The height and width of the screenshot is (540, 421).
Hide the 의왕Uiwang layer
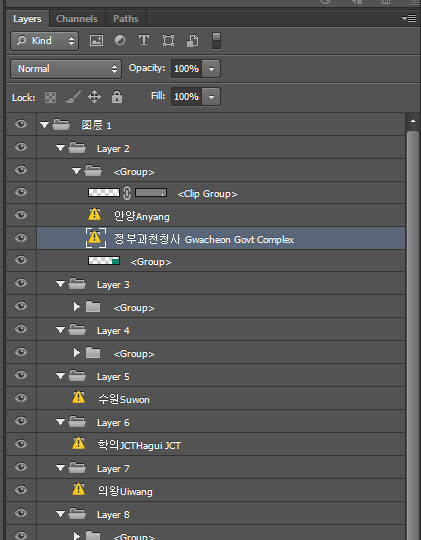21,490
